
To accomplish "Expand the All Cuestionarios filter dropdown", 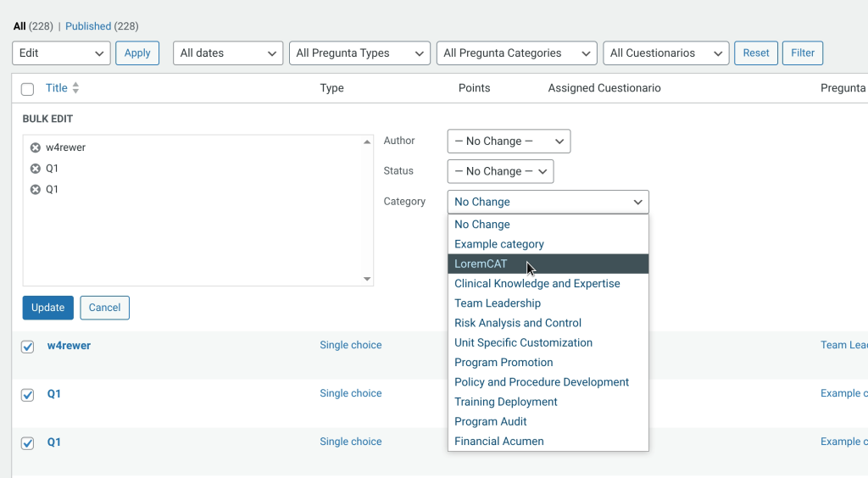I will (x=668, y=53).
